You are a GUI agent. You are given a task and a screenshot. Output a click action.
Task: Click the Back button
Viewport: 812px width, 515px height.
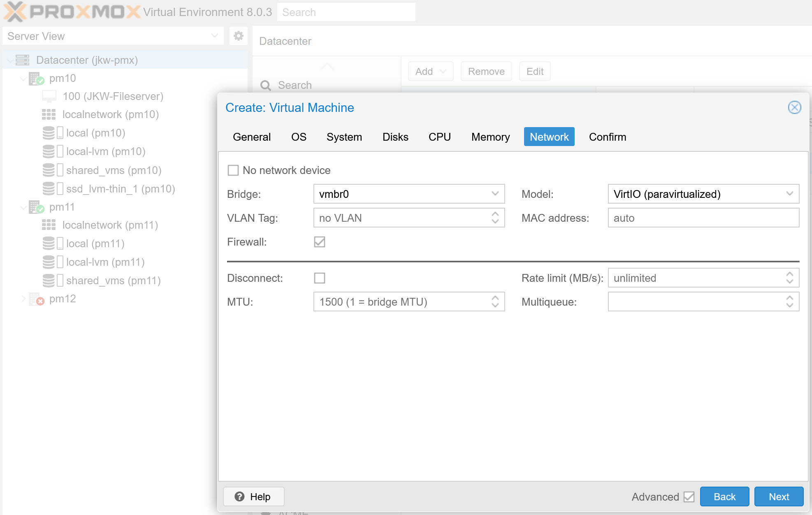pyautogui.click(x=724, y=496)
